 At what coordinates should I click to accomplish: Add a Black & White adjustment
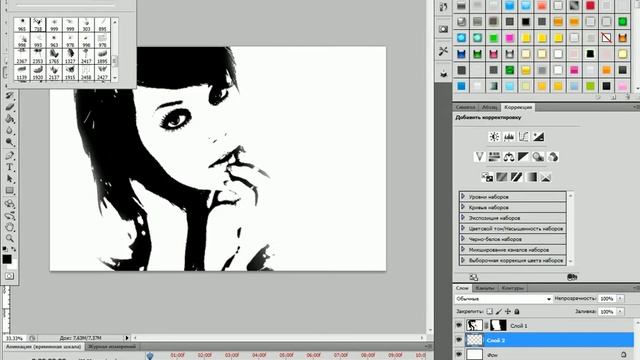pyautogui.click(x=523, y=157)
